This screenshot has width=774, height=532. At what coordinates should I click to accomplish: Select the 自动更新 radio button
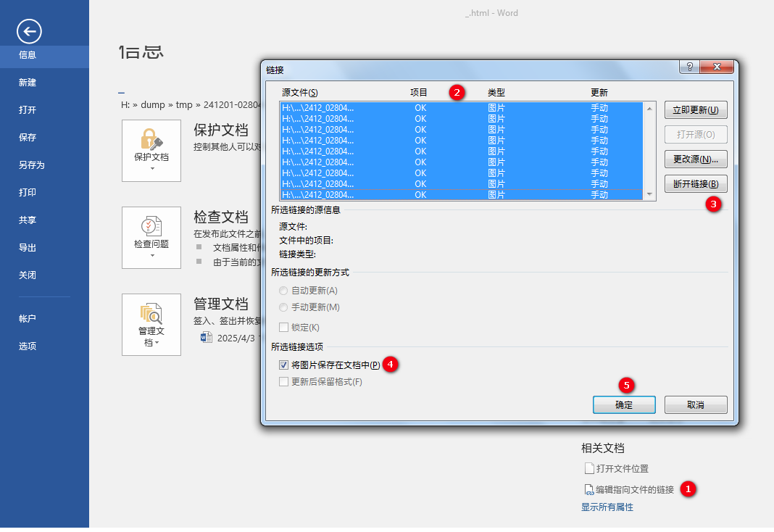click(x=284, y=291)
